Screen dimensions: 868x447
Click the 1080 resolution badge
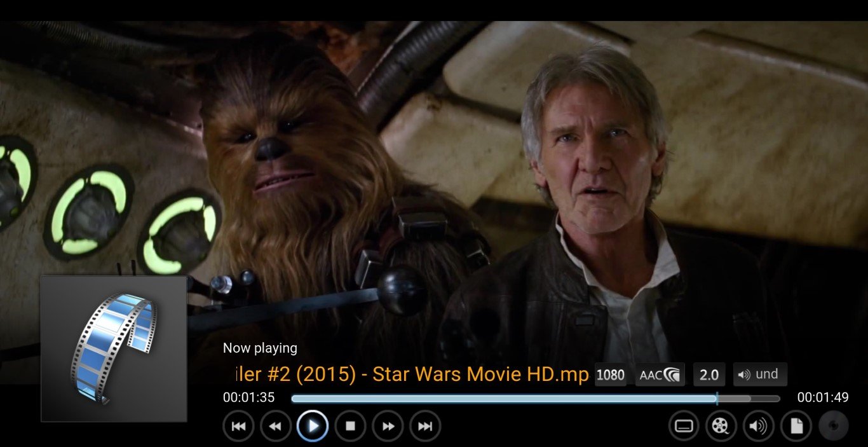[611, 375]
